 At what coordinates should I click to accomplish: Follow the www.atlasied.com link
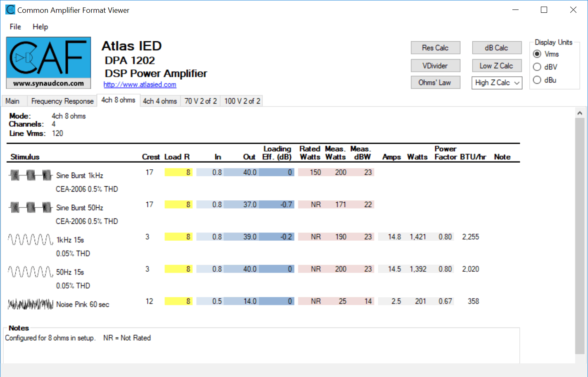coord(140,85)
